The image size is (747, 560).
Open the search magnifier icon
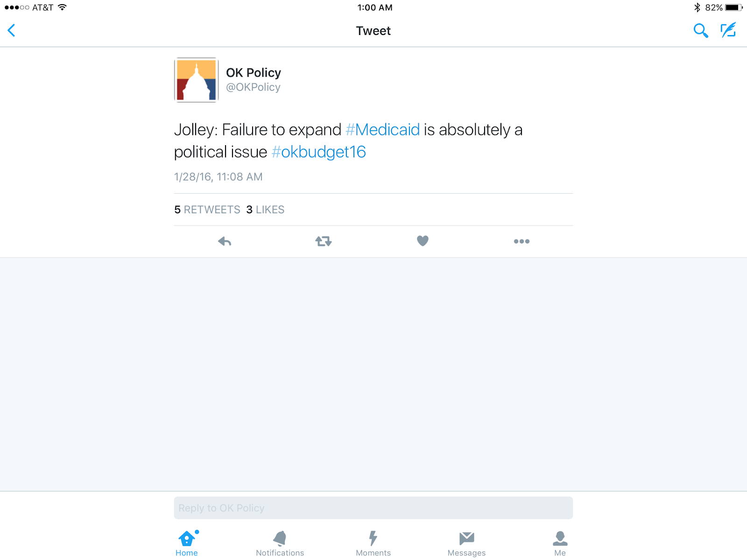coord(700,31)
